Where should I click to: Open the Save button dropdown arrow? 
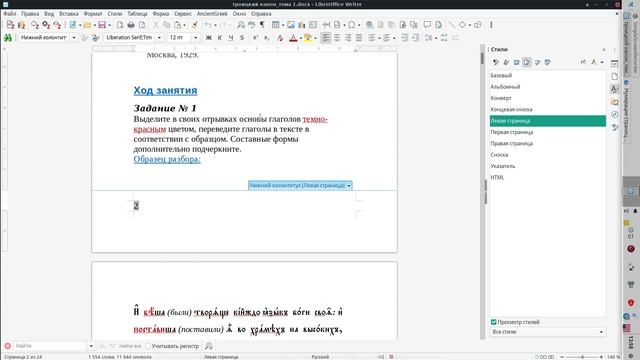pyautogui.click(x=109, y=25)
